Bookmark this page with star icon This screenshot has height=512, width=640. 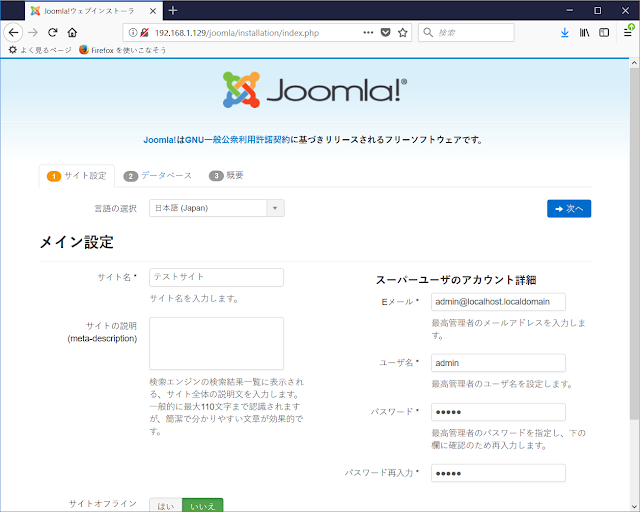[x=403, y=33]
